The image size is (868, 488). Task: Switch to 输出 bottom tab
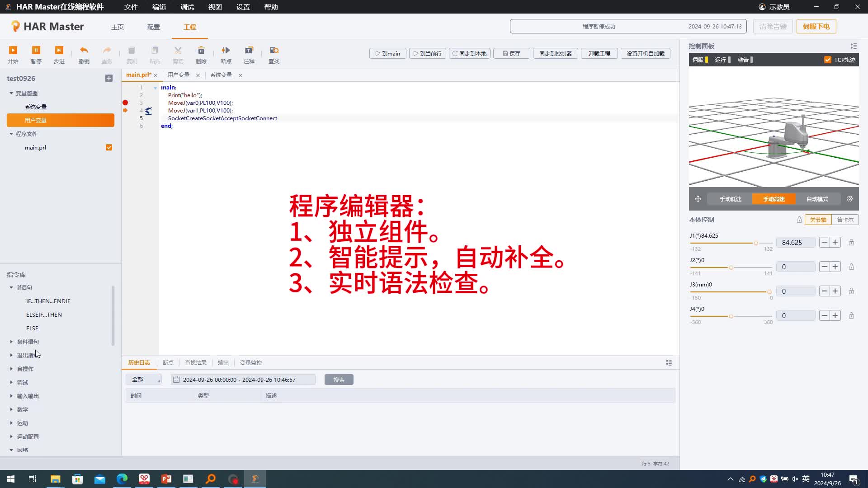(x=223, y=362)
